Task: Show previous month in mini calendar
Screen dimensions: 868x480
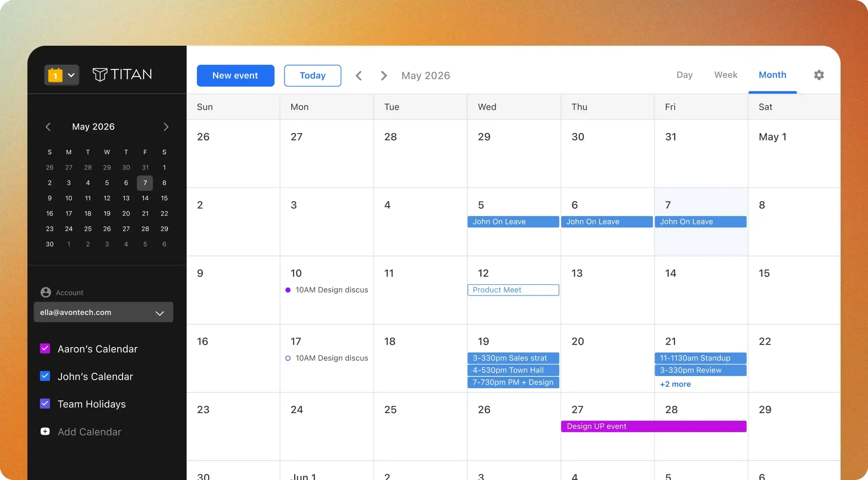Action: [48, 127]
